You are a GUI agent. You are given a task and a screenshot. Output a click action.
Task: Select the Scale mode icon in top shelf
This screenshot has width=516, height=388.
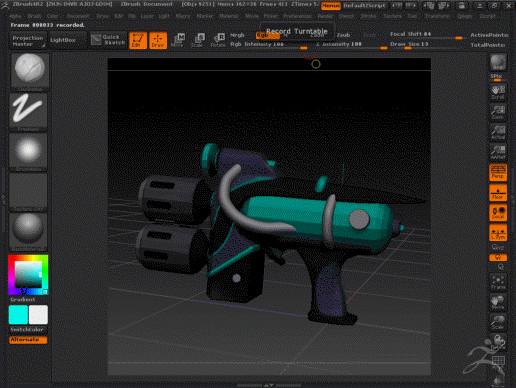(x=198, y=40)
